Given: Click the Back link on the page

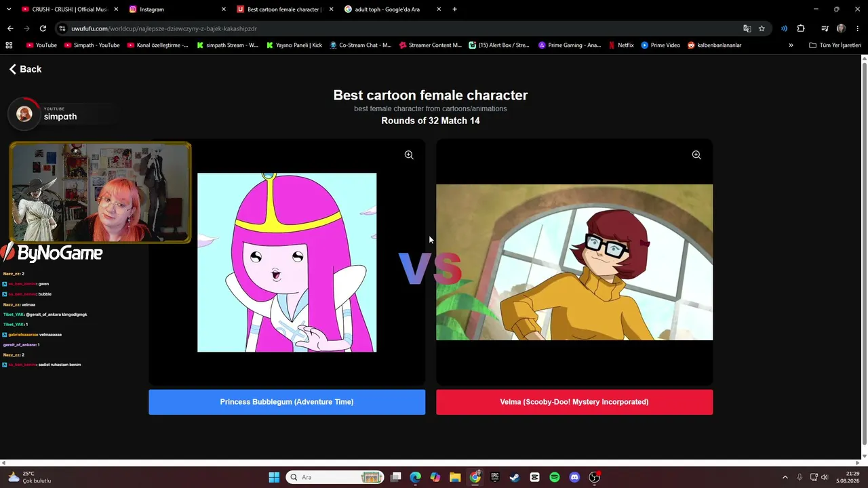Looking at the screenshot, I should pyautogui.click(x=25, y=69).
